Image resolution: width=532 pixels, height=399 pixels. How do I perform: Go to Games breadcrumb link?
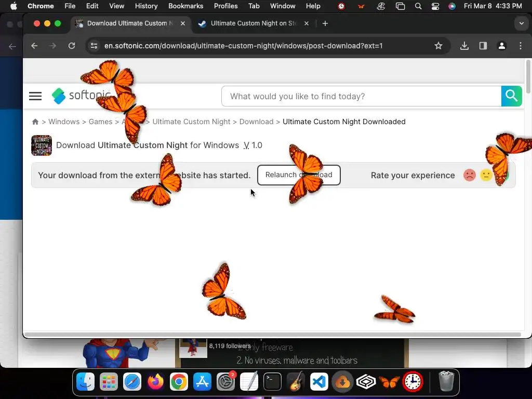(100, 122)
